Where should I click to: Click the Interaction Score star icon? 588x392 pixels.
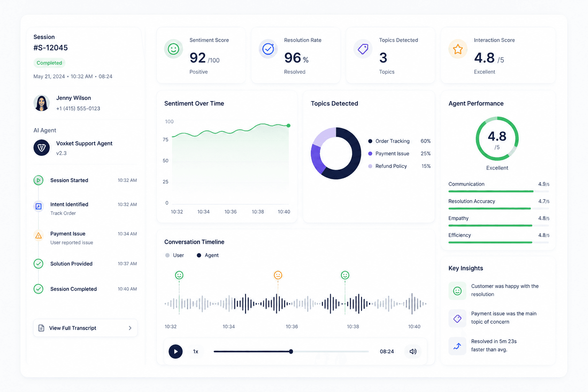pyautogui.click(x=458, y=49)
